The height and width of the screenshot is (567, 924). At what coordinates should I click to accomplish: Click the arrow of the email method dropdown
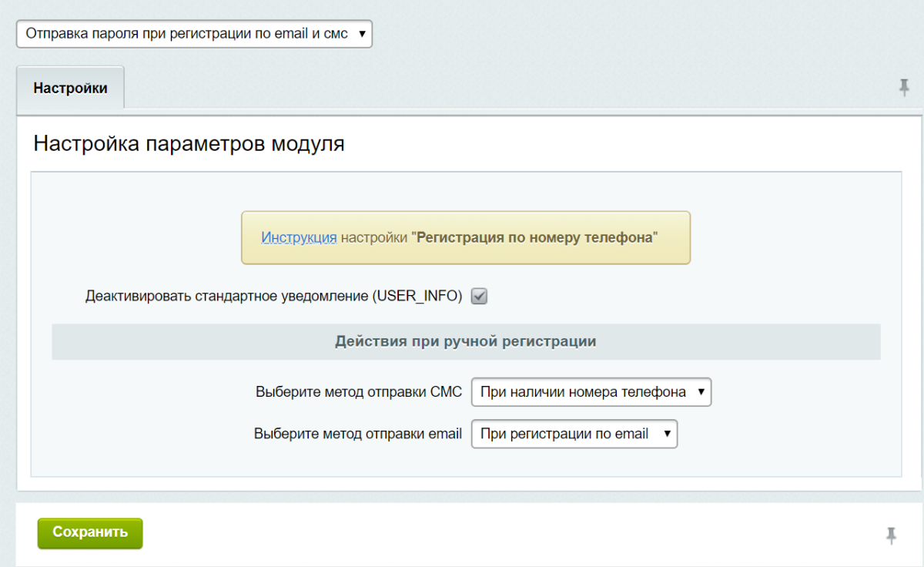tap(665, 434)
